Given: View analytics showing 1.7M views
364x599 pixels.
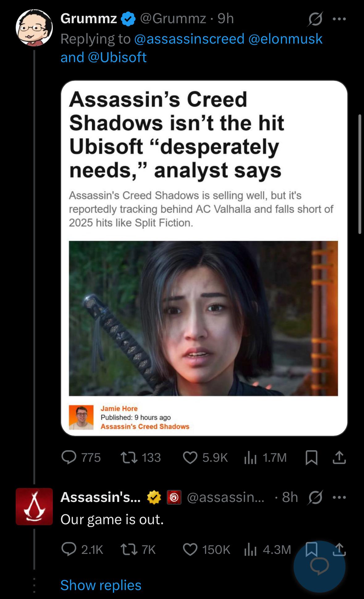Looking at the screenshot, I should click(265, 457).
